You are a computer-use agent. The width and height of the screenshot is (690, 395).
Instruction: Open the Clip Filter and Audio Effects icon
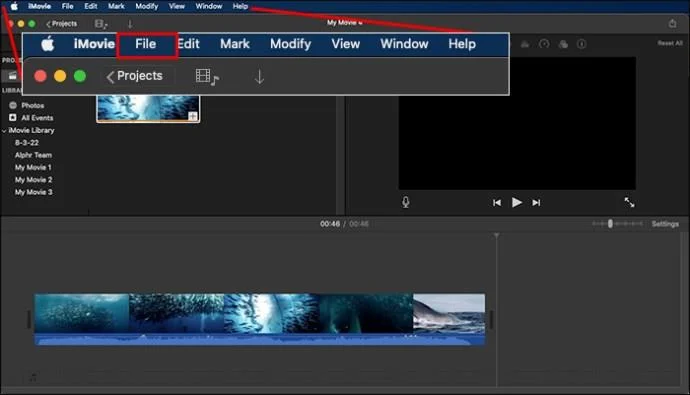563,44
